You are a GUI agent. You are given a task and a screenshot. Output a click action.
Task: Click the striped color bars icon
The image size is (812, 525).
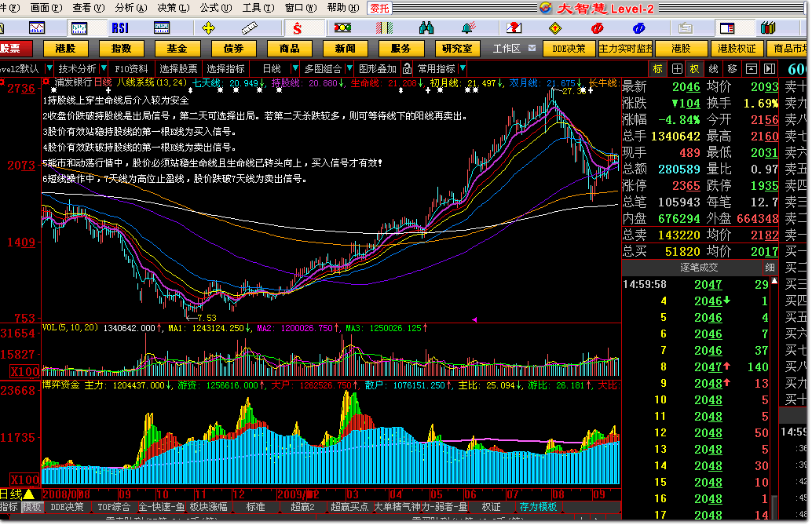pos(384,28)
